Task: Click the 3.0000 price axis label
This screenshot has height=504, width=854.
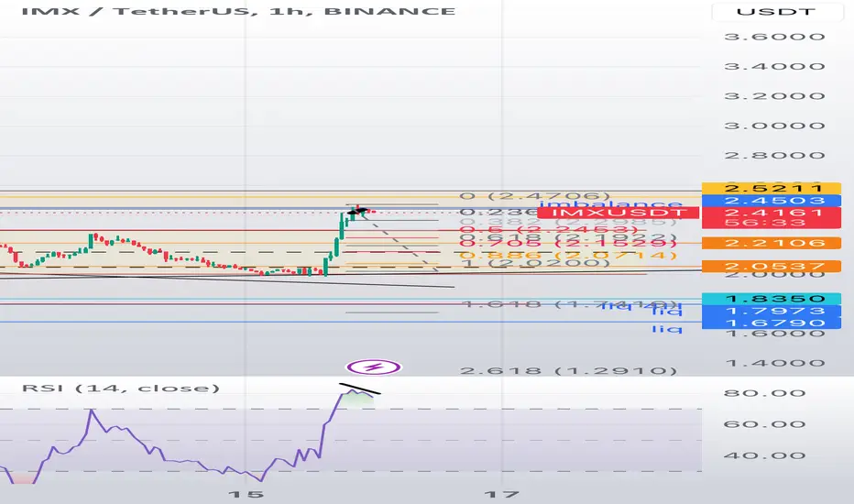Action: 774,126
